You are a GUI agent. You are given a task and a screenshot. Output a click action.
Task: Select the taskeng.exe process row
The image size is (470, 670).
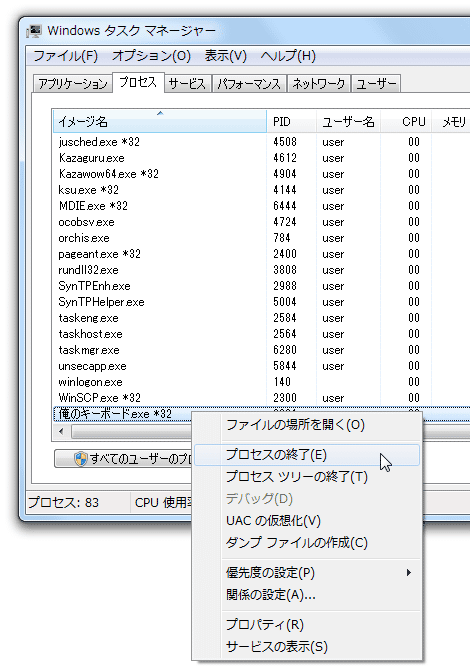(x=261, y=318)
